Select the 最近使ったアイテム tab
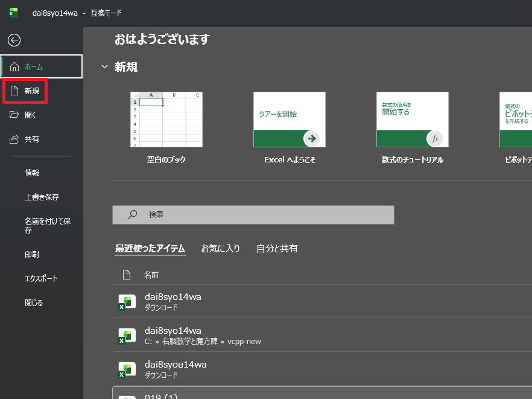532x399 pixels. pyautogui.click(x=150, y=249)
